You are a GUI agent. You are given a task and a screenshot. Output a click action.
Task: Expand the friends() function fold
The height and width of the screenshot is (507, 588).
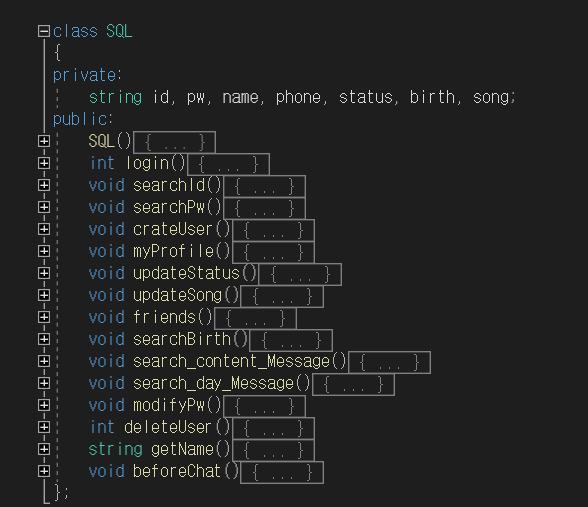[44, 317]
